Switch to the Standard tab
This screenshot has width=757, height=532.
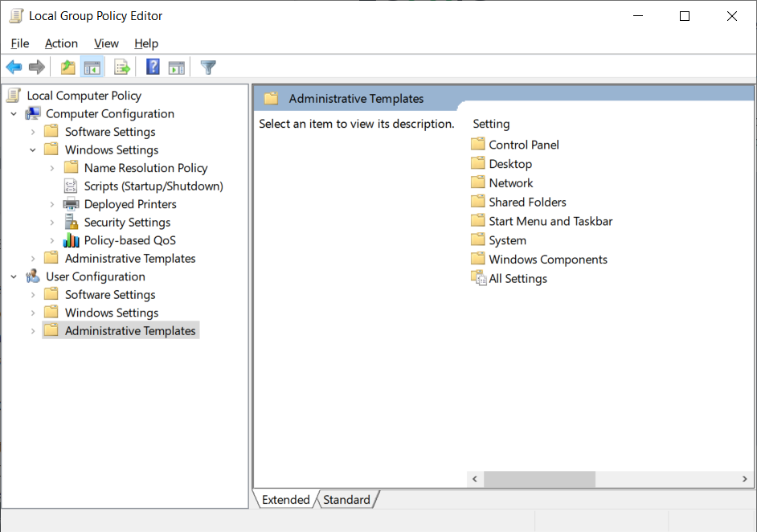[x=346, y=500]
